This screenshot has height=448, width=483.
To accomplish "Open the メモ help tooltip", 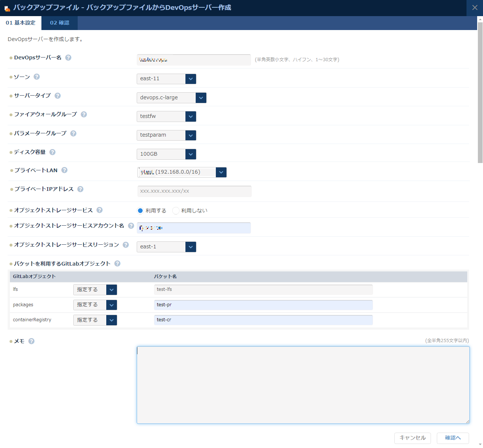I will pos(31,341).
